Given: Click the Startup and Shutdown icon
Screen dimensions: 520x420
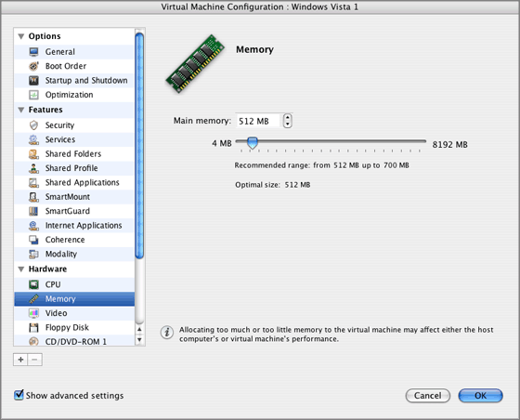Looking at the screenshot, I should coord(33,80).
